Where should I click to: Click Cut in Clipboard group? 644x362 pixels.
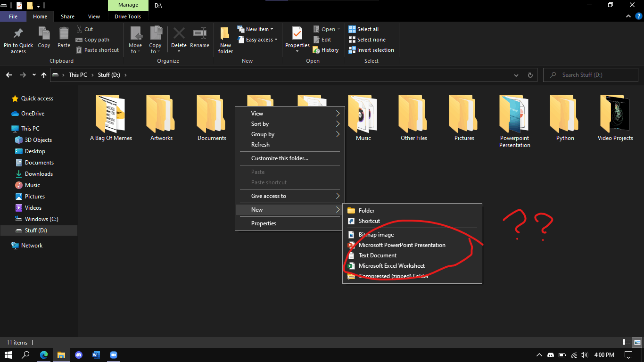click(x=84, y=29)
